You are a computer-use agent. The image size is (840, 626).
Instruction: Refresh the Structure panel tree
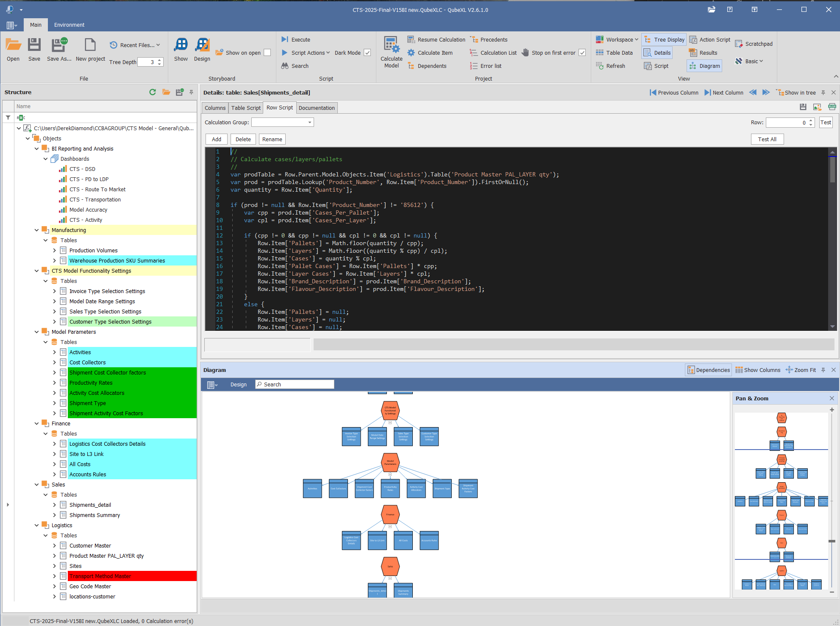(153, 92)
